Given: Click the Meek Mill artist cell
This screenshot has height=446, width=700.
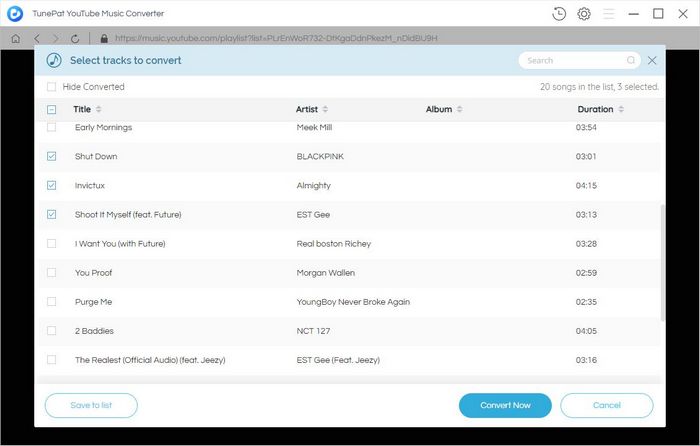Looking at the screenshot, I should point(314,127).
